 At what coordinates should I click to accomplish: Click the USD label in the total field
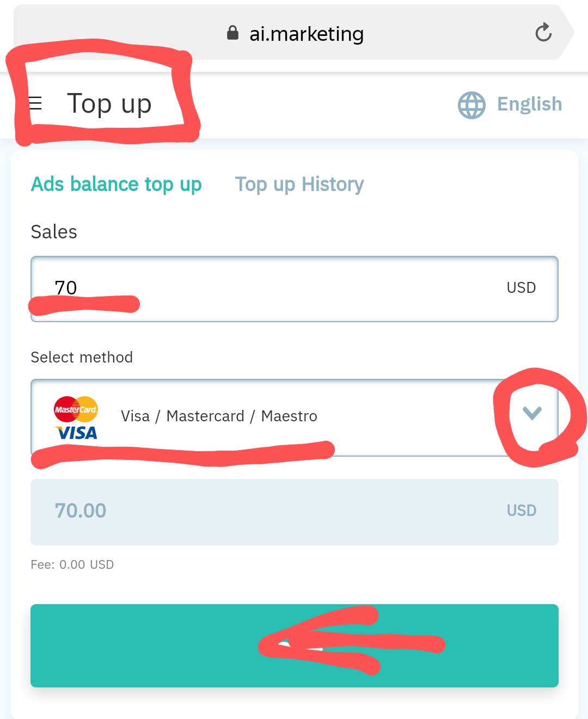[522, 511]
